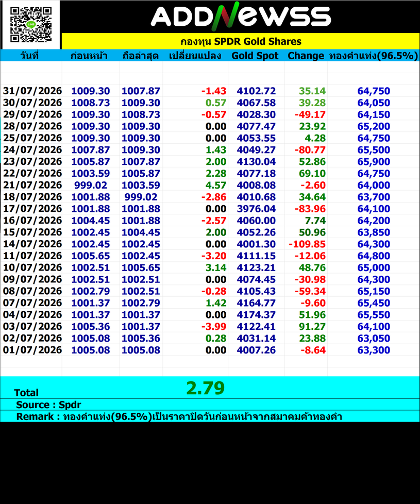
Task: Click the Remark line about ทองคำแท่ง
Action: coord(179,416)
